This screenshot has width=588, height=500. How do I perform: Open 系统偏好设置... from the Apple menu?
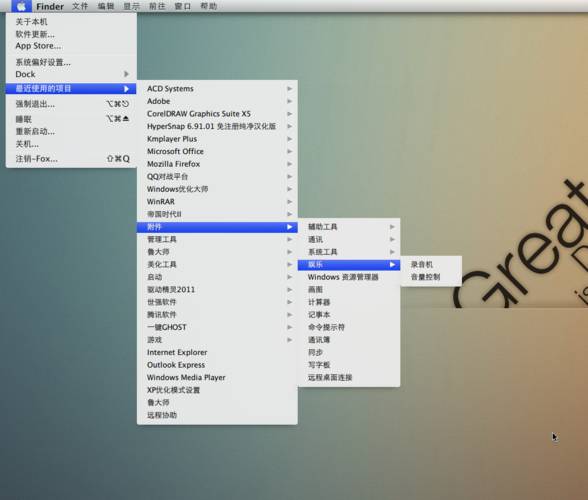click(x=71, y=62)
